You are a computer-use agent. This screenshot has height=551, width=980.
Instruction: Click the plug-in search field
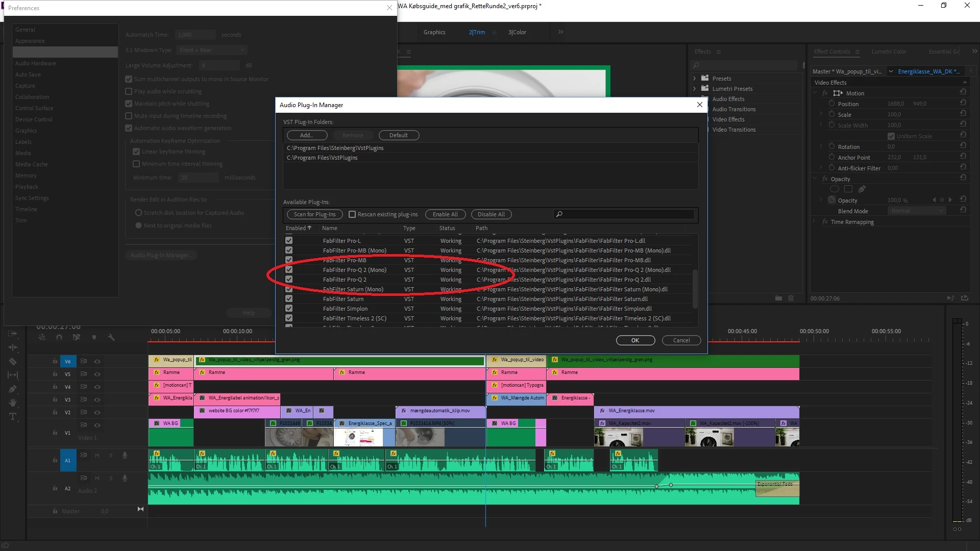pos(628,214)
